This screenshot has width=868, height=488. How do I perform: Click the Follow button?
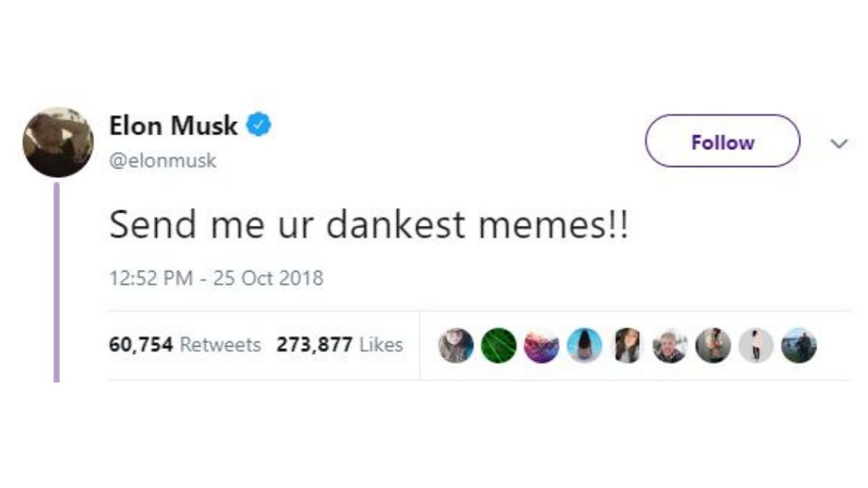click(722, 142)
